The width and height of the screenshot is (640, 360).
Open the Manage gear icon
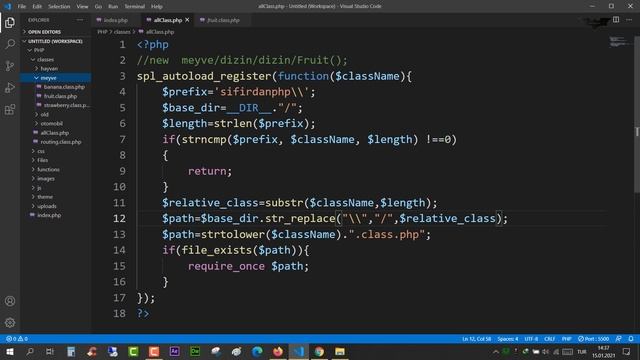(10, 323)
